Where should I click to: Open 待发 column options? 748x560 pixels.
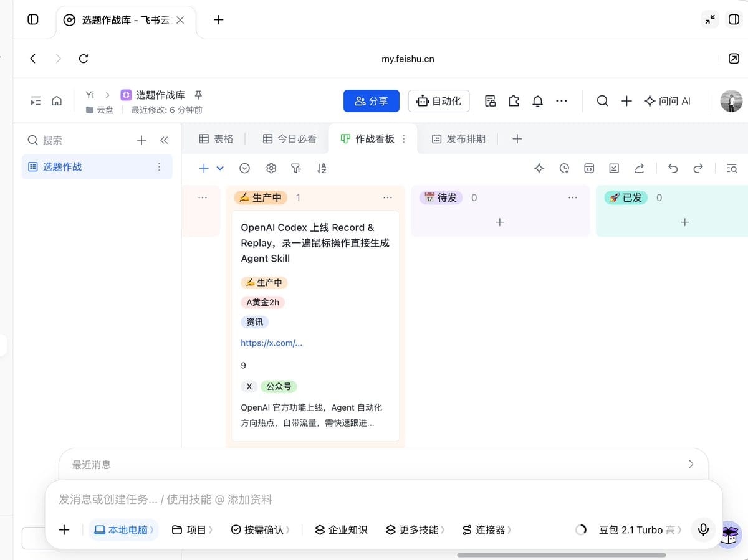pos(573,197)
